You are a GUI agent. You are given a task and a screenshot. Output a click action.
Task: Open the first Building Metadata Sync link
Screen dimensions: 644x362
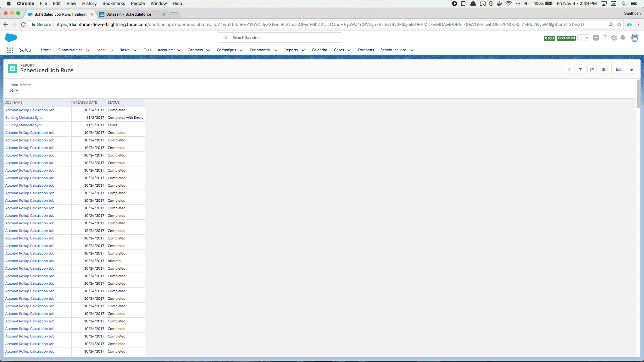24,118
